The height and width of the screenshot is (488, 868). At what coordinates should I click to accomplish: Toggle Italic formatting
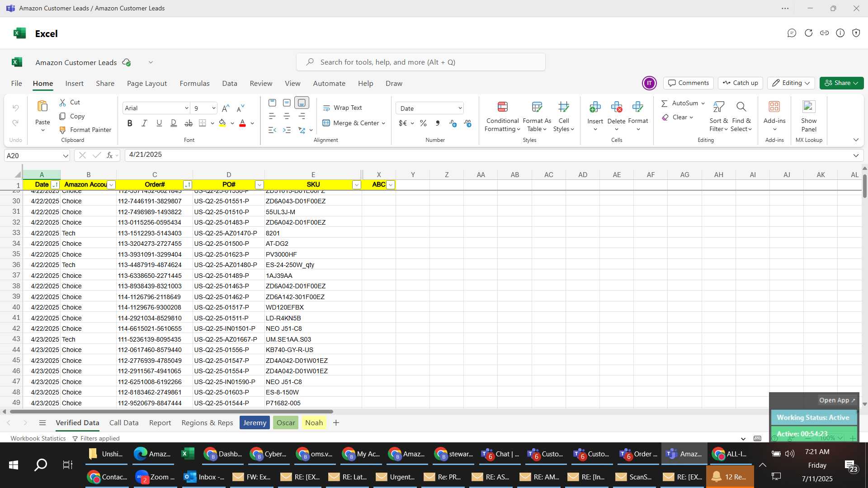(144, 123)
